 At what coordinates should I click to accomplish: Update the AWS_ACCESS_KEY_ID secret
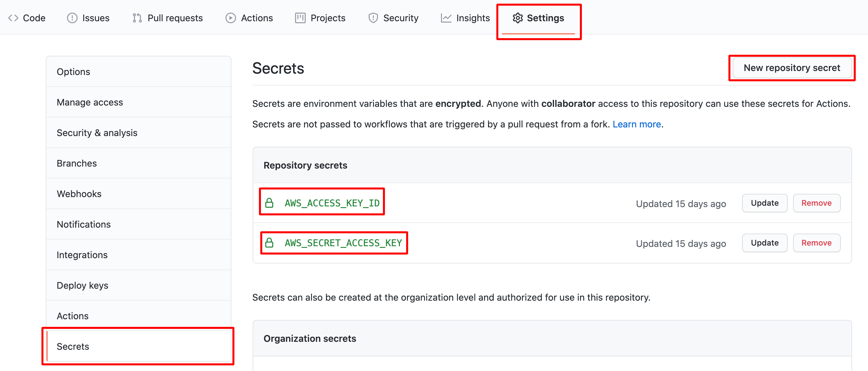pos(764,203)
